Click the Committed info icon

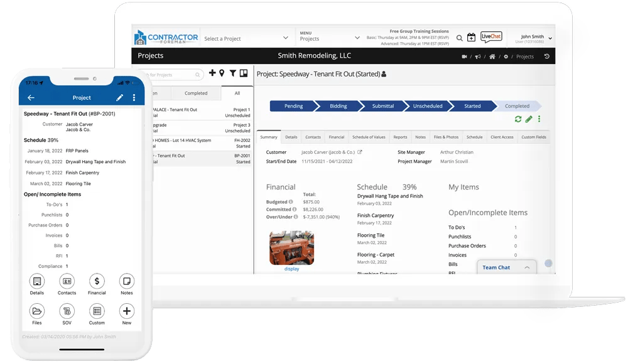295,210
